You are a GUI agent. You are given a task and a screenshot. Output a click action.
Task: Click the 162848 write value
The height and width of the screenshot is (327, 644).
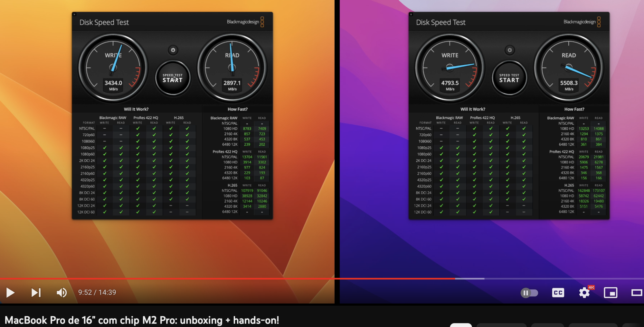(x=584, y=191)
